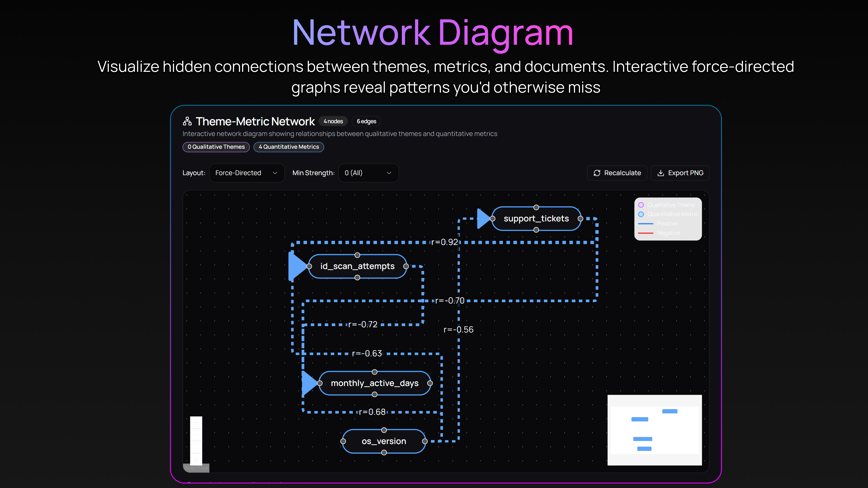The width and height of the screenshot is (868, 488).
Task: Zoom out using the React Flow minus control
Action: (x=196, y=435)
